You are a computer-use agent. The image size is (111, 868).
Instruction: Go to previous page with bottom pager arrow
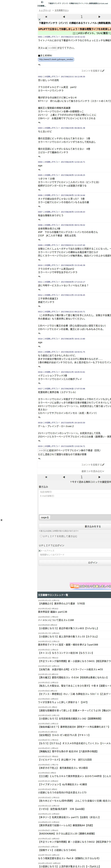(x=64, y=477)
